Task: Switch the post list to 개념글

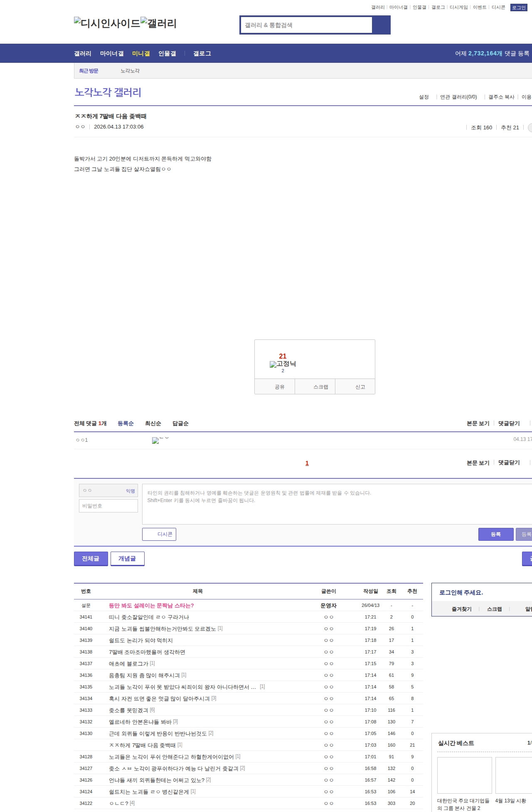Action: pyautogui.click(x=127, y=559)
